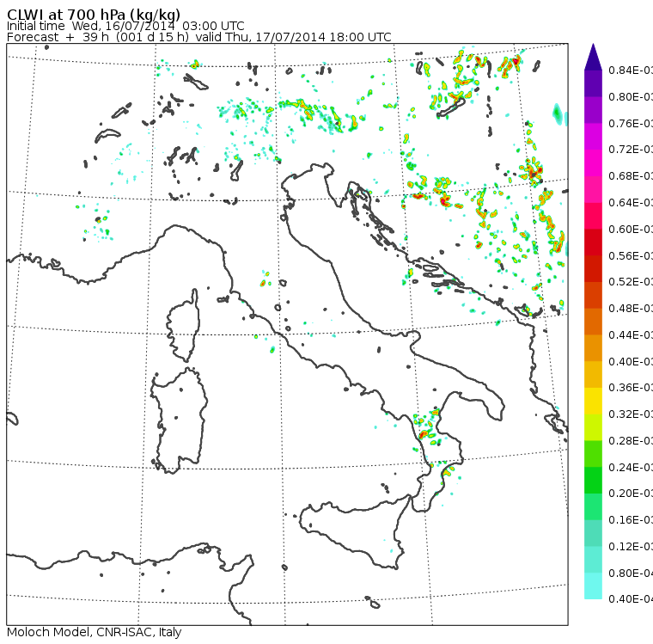Click the color band between 0.48E-03 and 0.52E-03
653x644 pixels.
coord(593,295)
